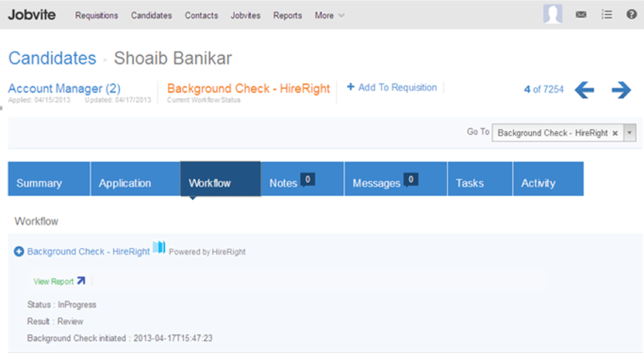Open the mail envelope icon

[581, 15]
